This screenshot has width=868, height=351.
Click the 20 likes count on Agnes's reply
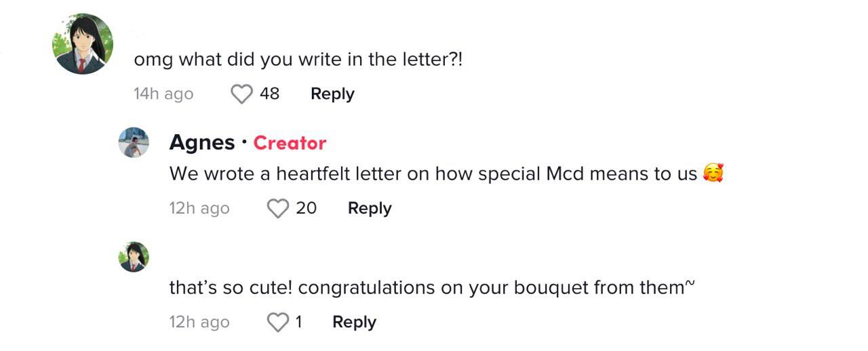click(307, 209)
